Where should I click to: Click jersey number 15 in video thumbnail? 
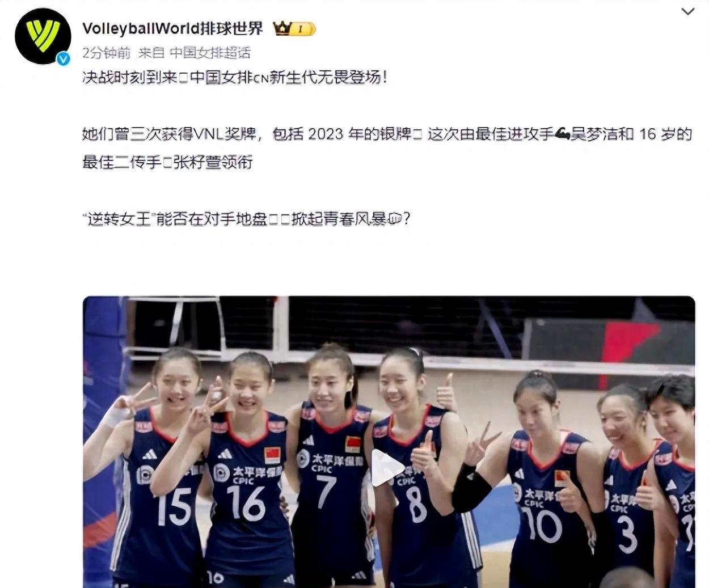(174, 506)
